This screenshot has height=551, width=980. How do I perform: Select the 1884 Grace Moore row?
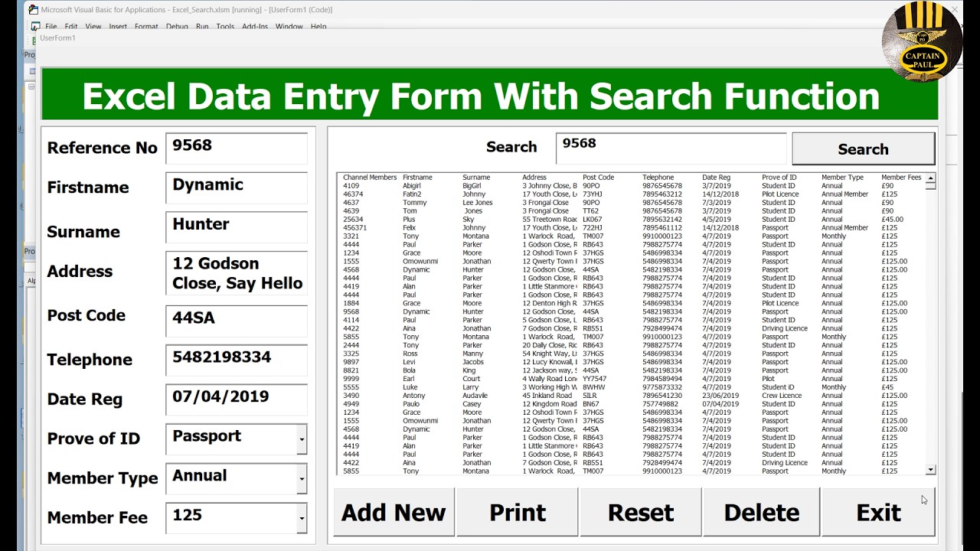[632, 303]
